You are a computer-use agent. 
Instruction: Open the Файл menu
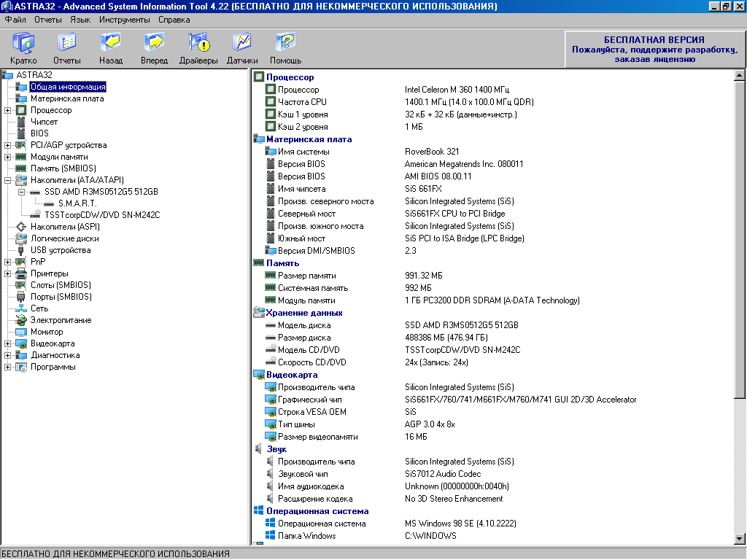tap(15, 20)
